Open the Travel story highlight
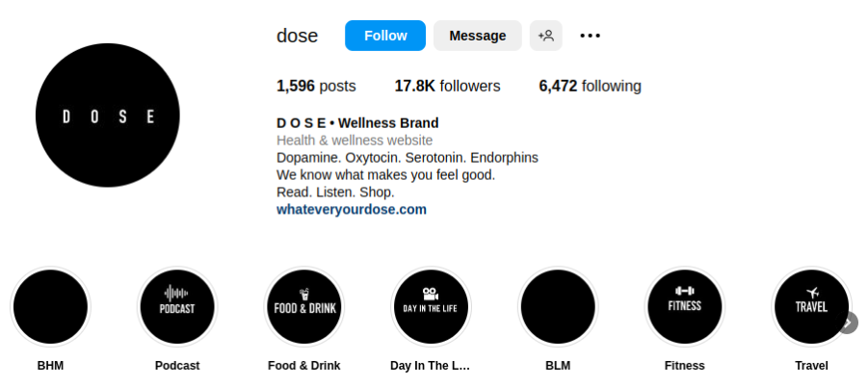Viewport: 868px width, 386px height. tap(811, 307)
